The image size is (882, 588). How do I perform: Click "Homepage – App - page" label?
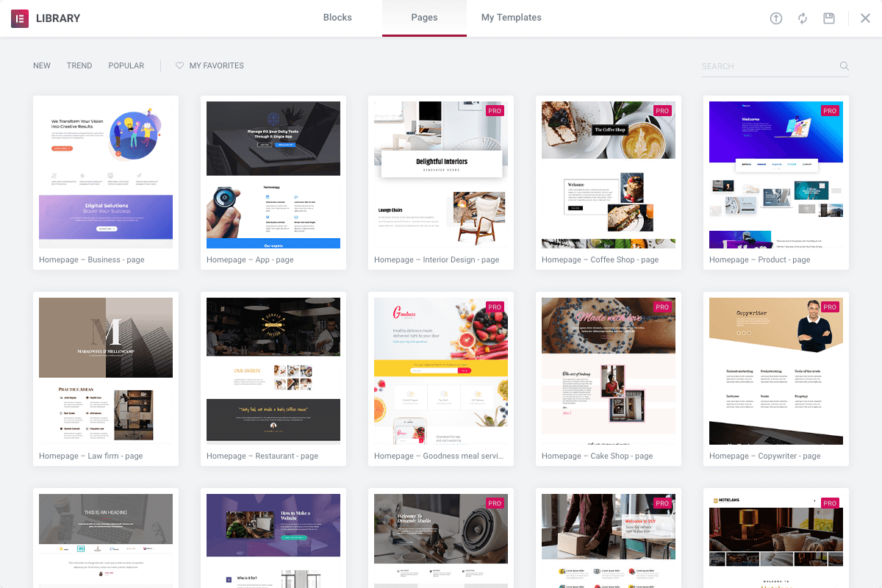coord(250,259)
